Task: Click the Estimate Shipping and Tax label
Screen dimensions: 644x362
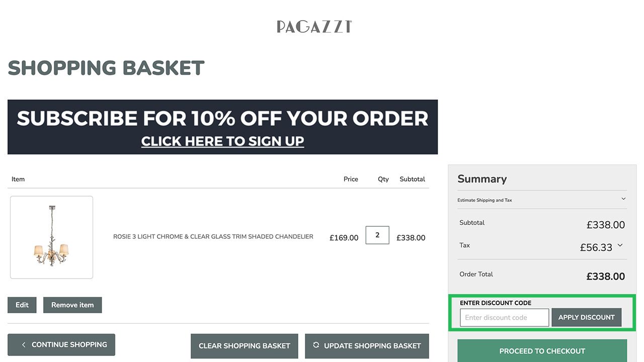Action: (x=485, y=200)
